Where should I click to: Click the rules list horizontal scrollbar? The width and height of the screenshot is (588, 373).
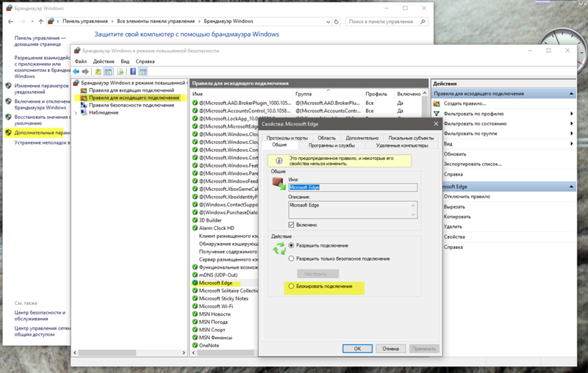pos(225,352)
